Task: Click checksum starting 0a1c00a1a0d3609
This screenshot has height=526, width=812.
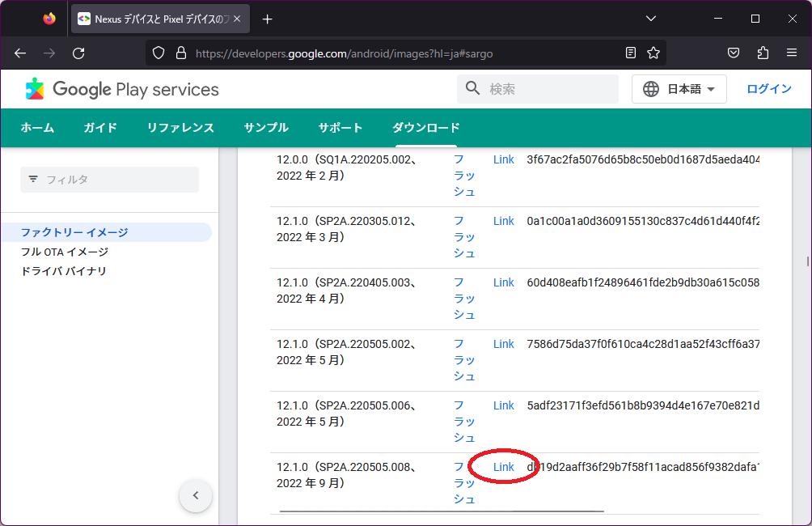Action: click(643, 221)
